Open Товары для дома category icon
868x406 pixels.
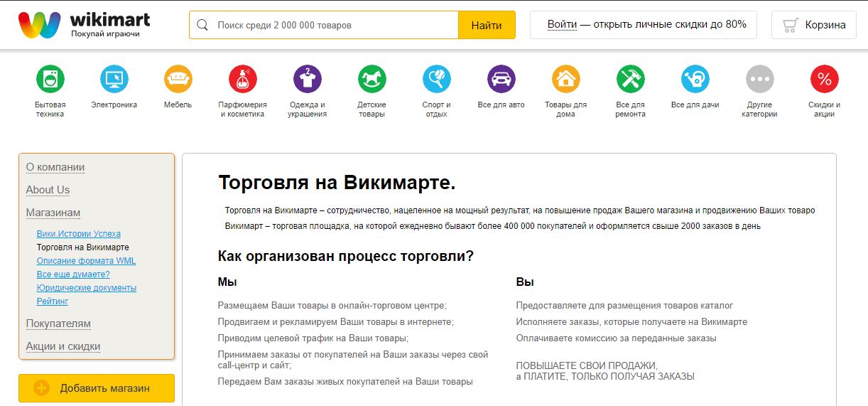tap(566, 78)
